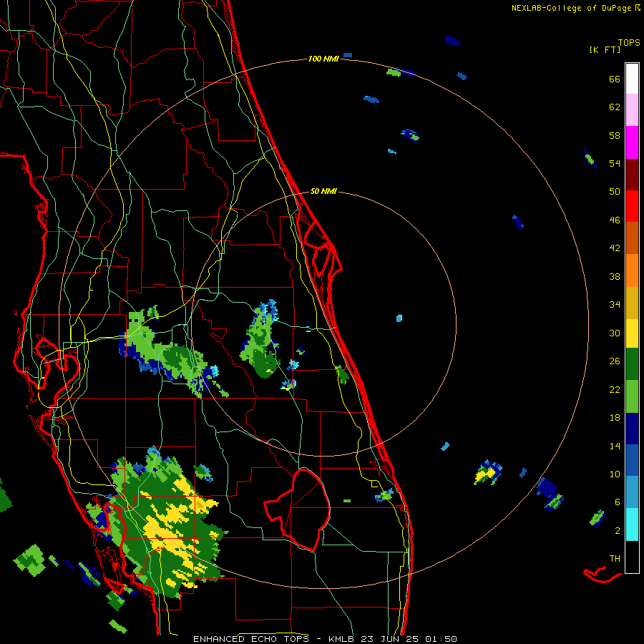Select the dark red maroon legend swatch
Viewport: 644px width, 644px height.
[632, 174]
